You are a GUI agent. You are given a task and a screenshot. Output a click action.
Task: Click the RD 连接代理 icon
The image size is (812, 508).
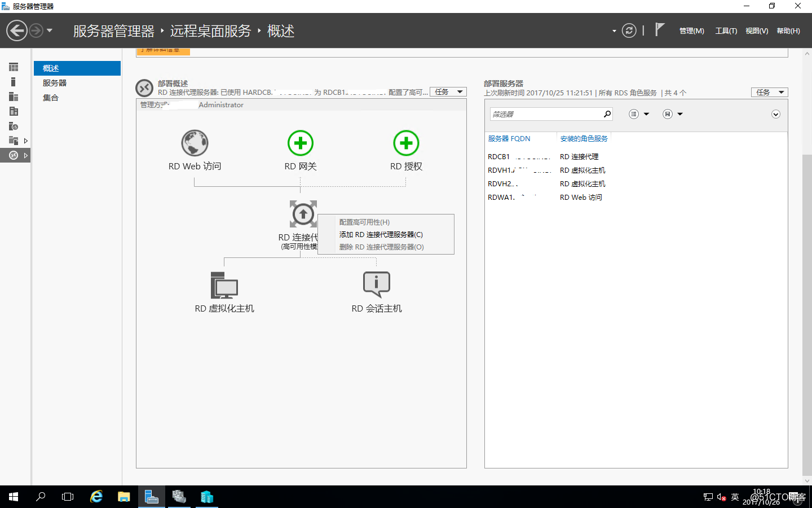[303, 214]
